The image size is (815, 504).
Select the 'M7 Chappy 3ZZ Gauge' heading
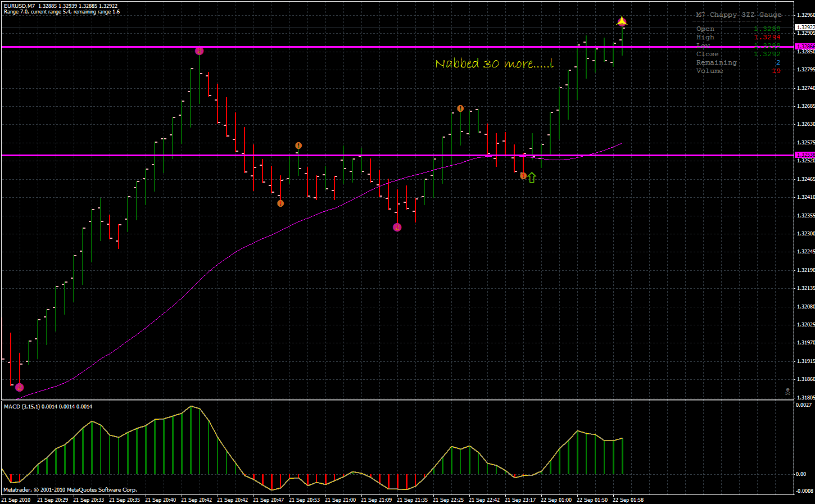tap(739, 15)
